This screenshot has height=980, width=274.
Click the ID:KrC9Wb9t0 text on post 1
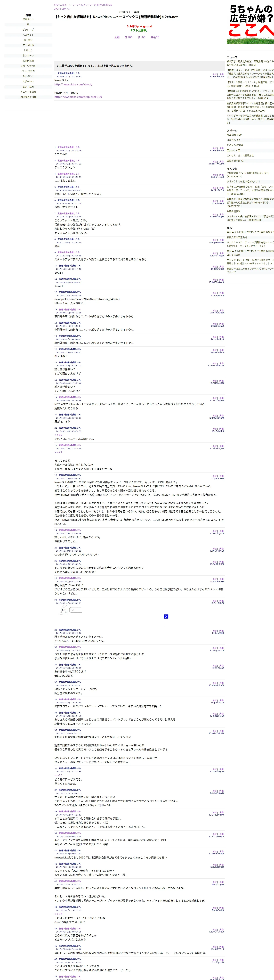[217, 77]
